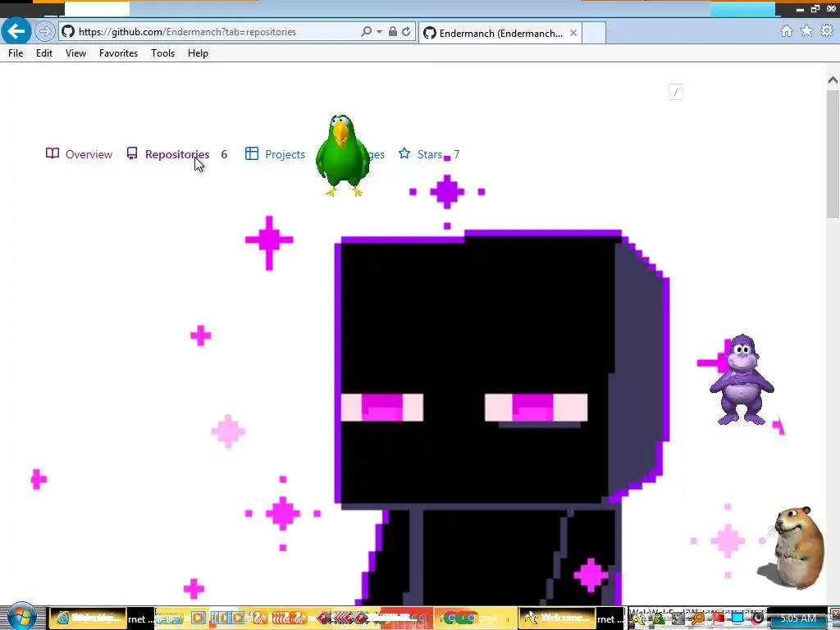840x630 pixels.
Task: Open a new blank tab
Action: coord(594,33)
